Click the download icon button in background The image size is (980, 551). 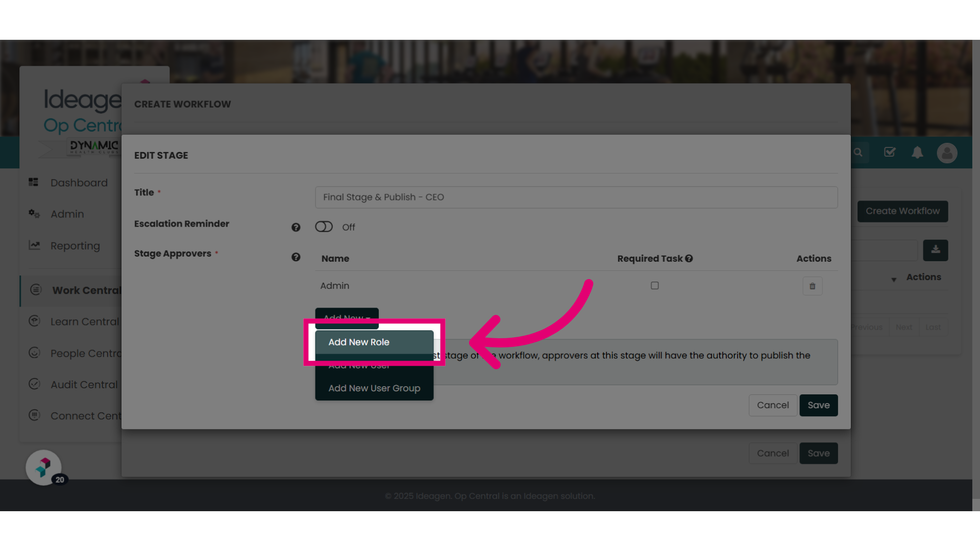coord(936,250)
